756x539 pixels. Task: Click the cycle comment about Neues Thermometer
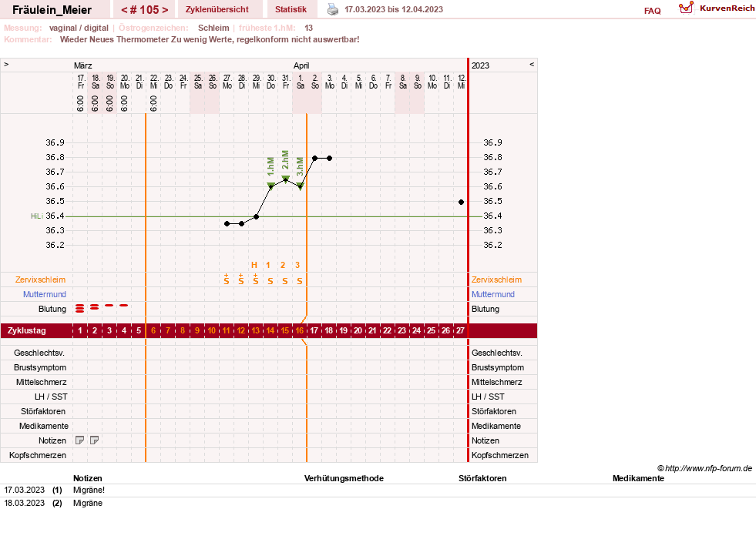coord(210,39)
